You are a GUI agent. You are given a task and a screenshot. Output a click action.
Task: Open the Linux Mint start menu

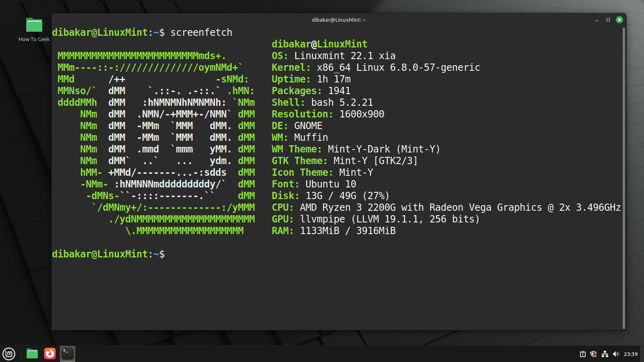pos(9,354)
